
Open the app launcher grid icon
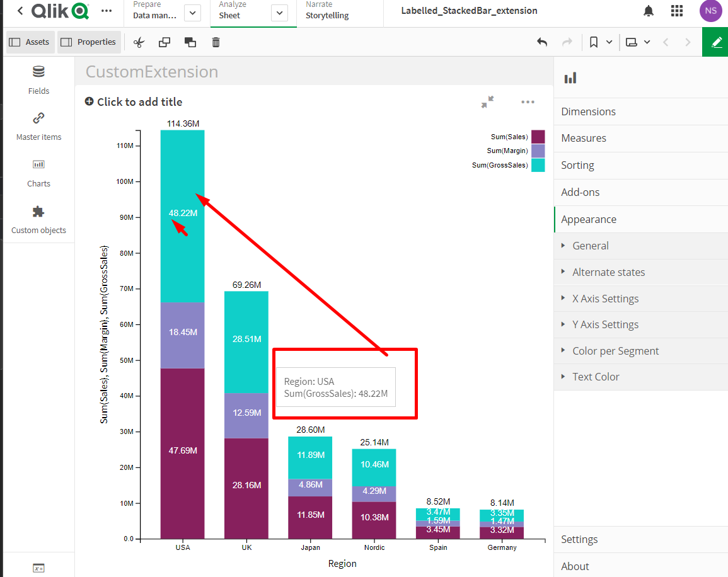(677, 11)
